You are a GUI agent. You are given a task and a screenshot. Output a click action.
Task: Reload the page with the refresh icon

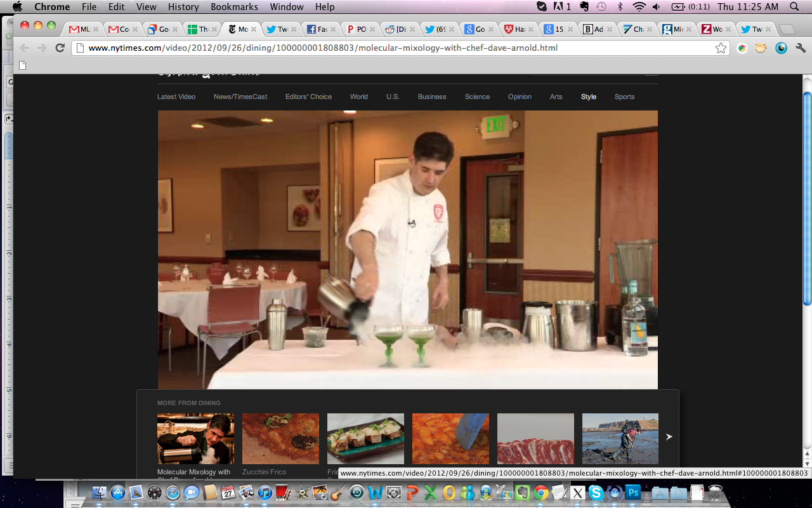pos(60,48)
